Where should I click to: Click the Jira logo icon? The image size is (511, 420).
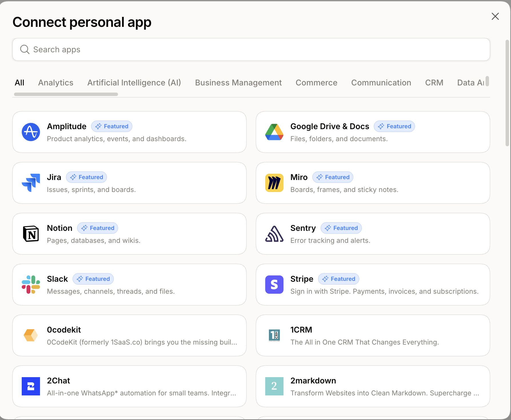pos(31,183)
